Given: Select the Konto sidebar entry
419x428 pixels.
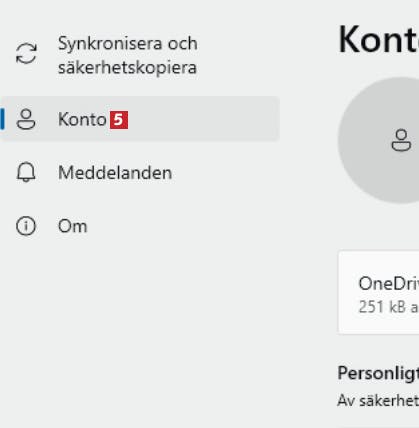Looking at the screenshot, I should tap(140, 119).
